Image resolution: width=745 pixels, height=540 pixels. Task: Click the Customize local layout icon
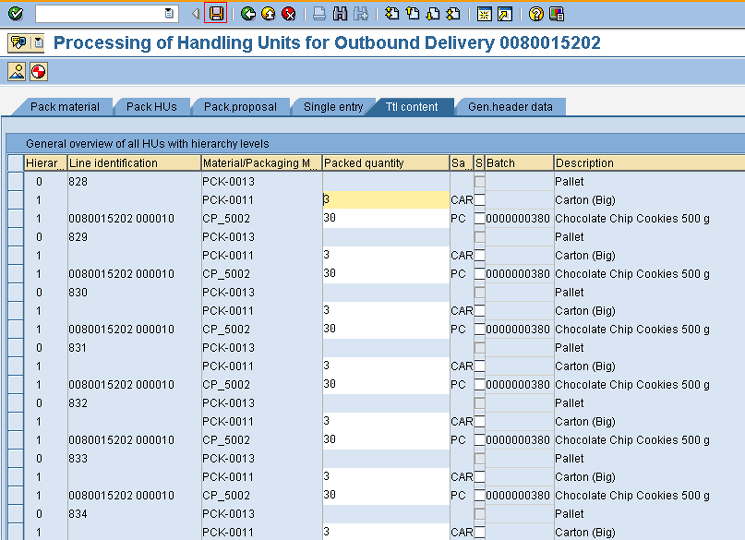556,13
